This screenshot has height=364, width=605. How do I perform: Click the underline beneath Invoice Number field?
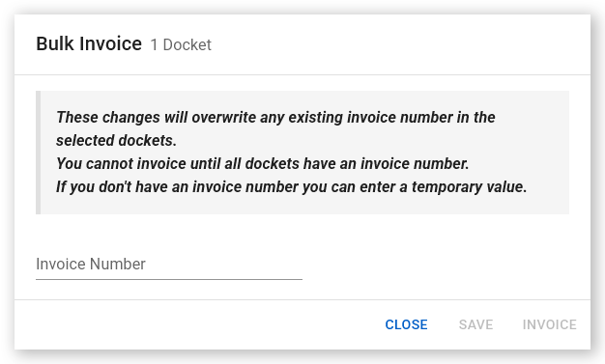169,279
